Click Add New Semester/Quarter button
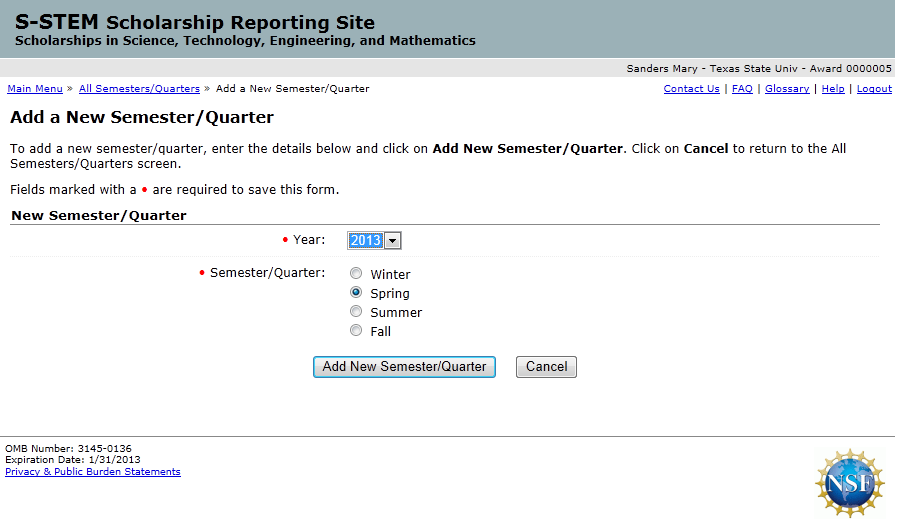 pos(404,367)
